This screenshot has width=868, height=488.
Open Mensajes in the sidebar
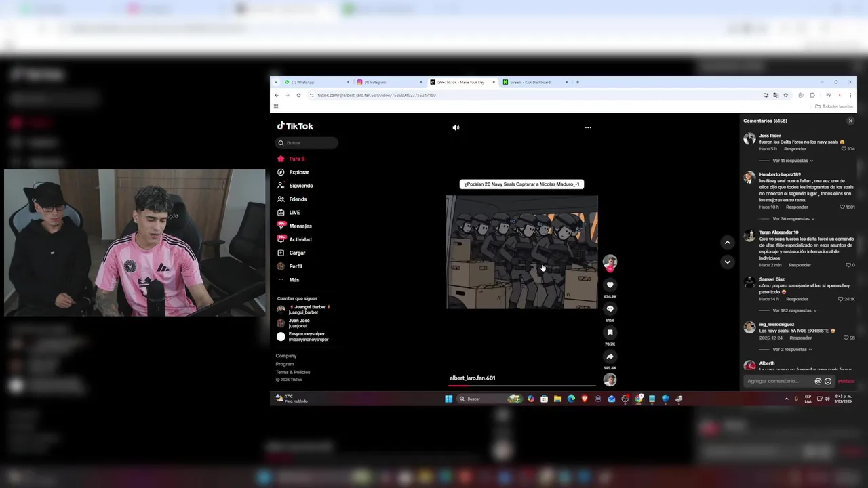[294, 226]
